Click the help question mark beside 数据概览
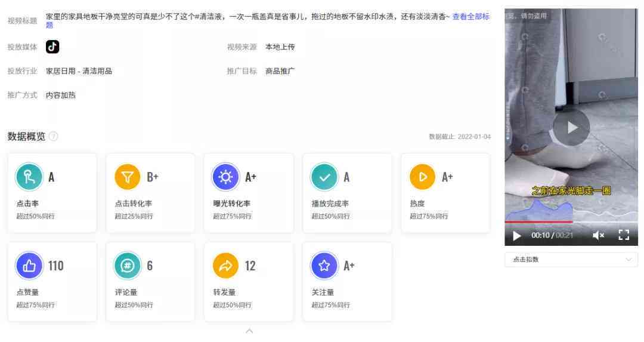Image resolution: width=644 pixels, height=342 pixels. [x=54, y=137]
